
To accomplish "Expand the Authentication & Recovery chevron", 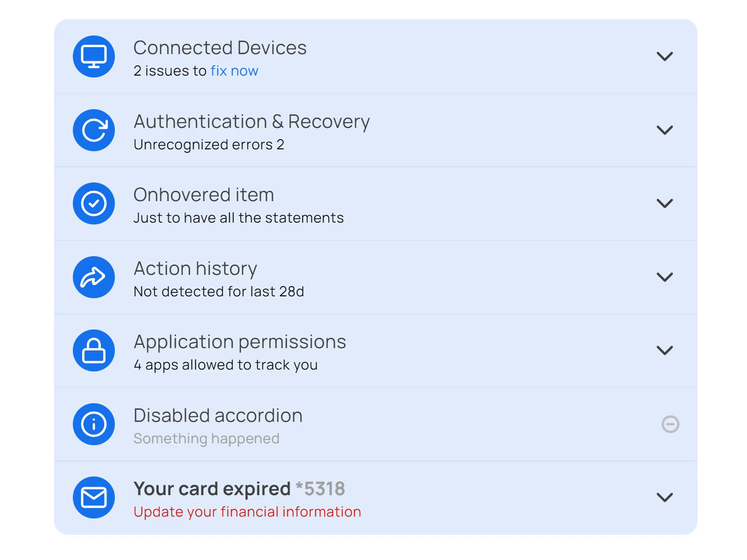I will click(664, 130).
